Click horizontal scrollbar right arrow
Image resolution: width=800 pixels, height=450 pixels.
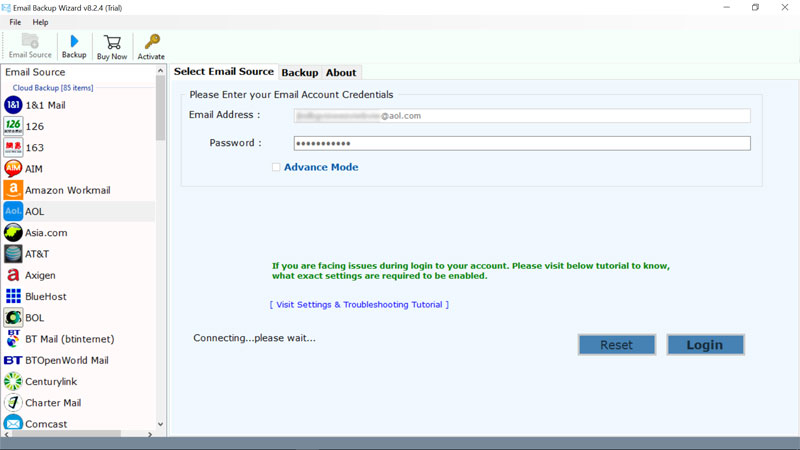(150, 434)
